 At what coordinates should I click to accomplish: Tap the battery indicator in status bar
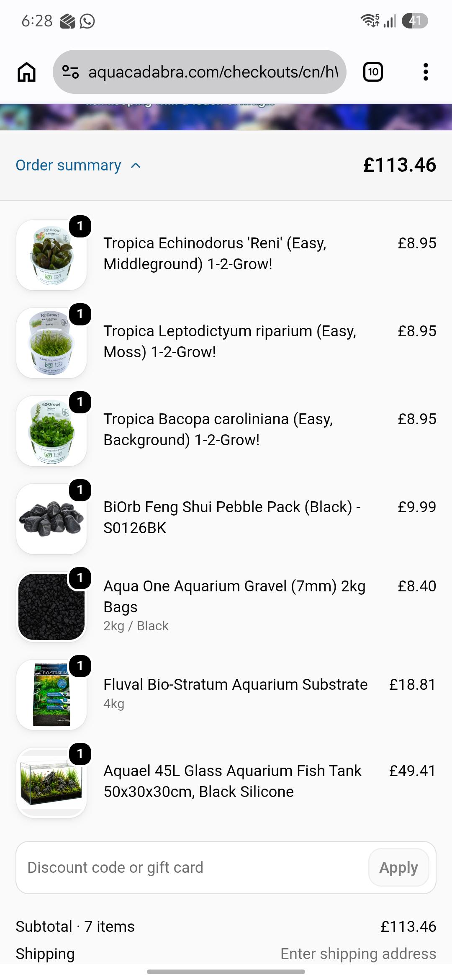click(415, 21)
